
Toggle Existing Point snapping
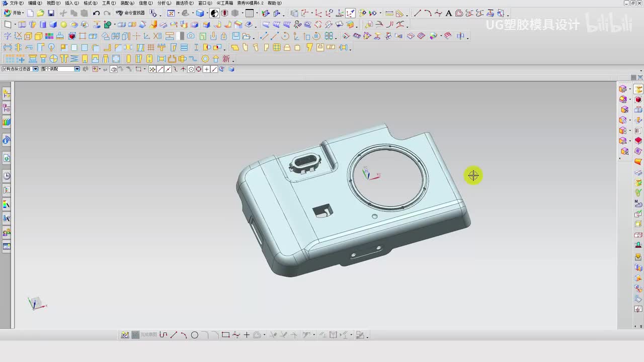(x=206, y=69)
